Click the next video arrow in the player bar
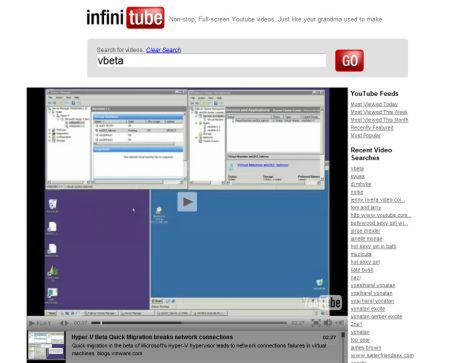 [x=66, y=323]
